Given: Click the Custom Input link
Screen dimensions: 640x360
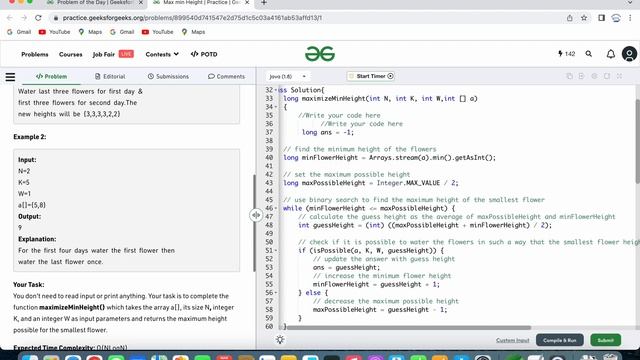Looking at the screenshot, I should [x=512, y=340].
